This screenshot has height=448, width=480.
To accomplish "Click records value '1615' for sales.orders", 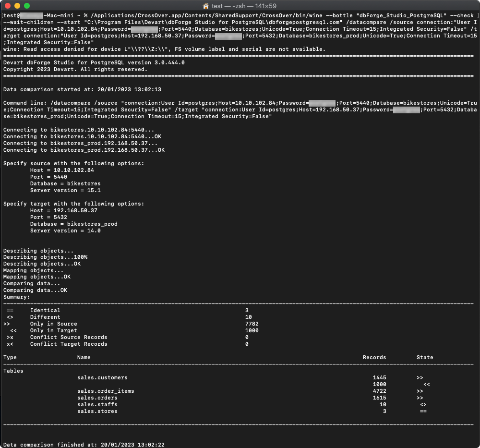I will coord(380,398).
